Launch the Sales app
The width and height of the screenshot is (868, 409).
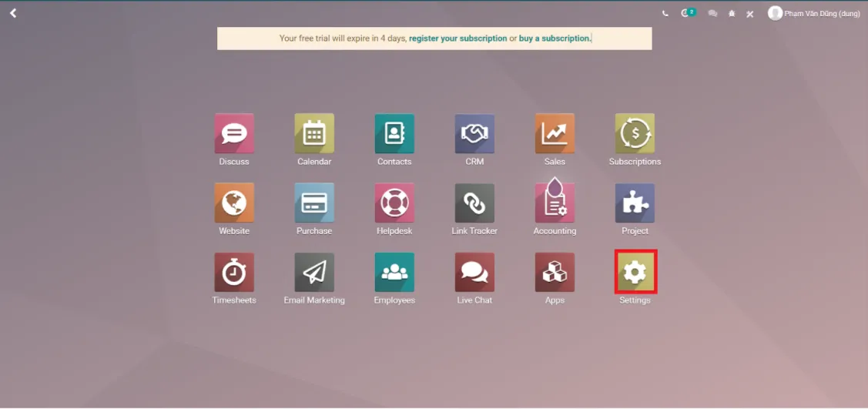(555, 133)
